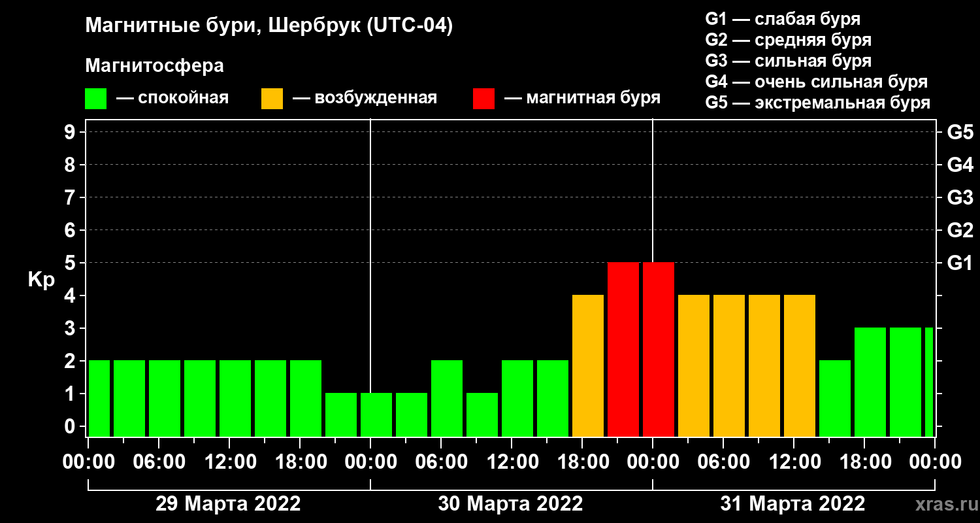Click the 'G2 — средняя буря' legend line
The height and width of the screenshot is (523, 980).
point(788,40)
